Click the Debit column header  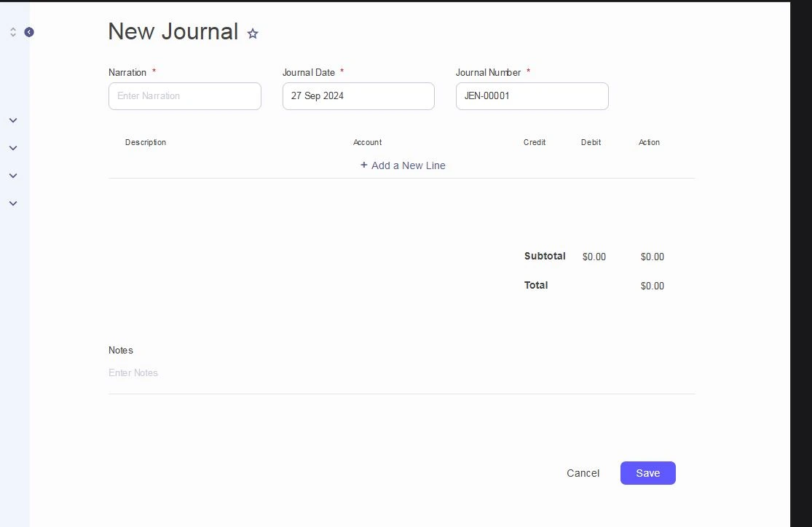(591, 142)
